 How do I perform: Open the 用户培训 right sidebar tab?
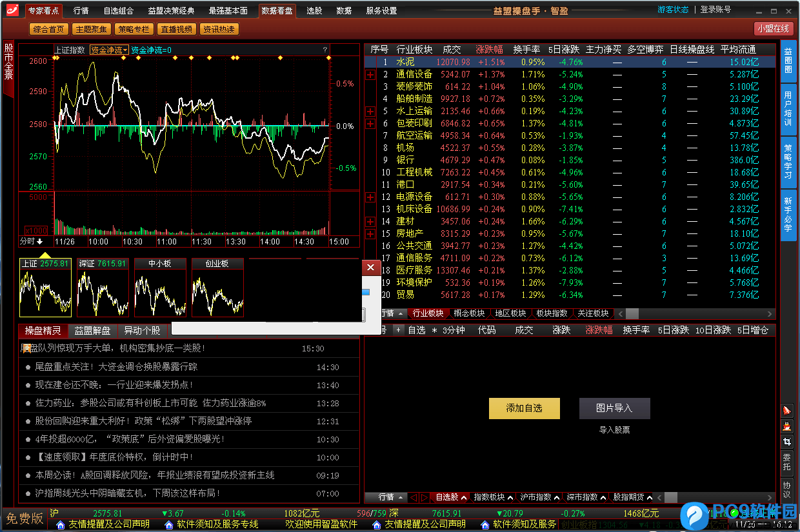tap(788, 109)
